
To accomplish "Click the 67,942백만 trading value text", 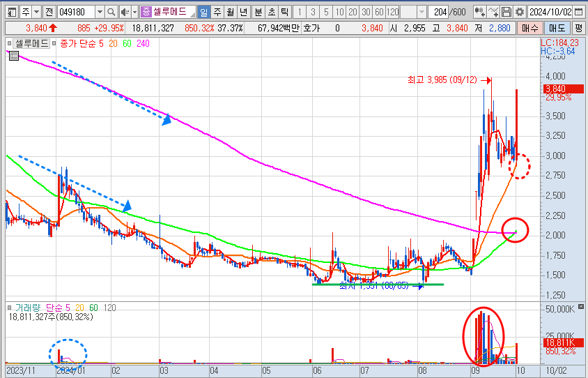I will click(279, 28).
